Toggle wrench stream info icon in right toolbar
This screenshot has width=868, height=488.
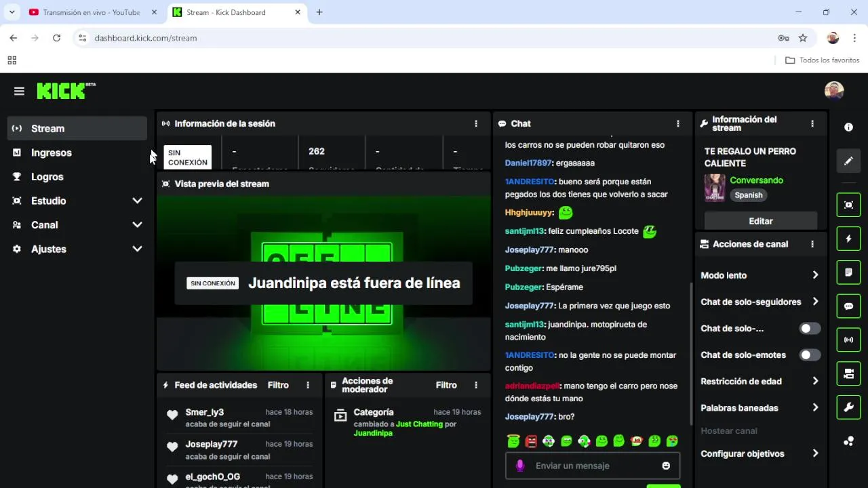pyautogui.click(x=848, y=407)
